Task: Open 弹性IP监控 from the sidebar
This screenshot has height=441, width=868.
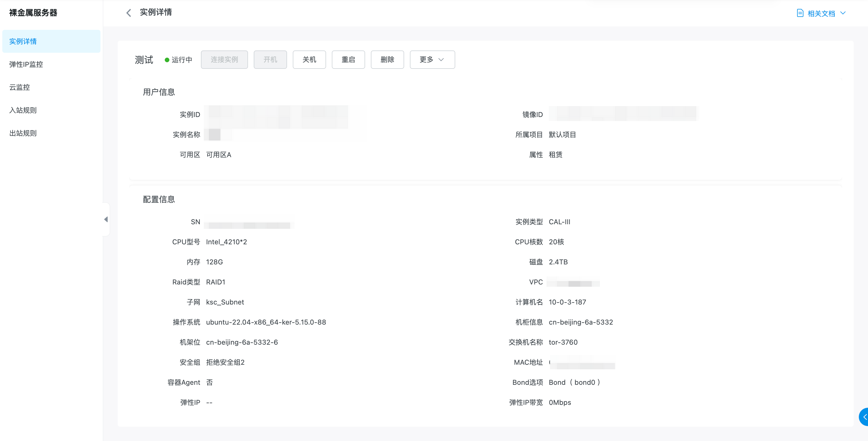Action: click(x=26, y=64)
